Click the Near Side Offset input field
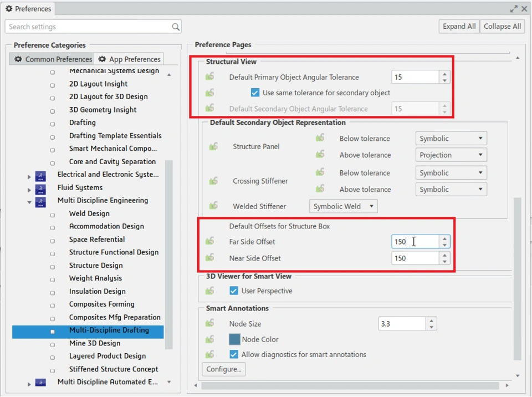532x397 pixels. point(415,258)
